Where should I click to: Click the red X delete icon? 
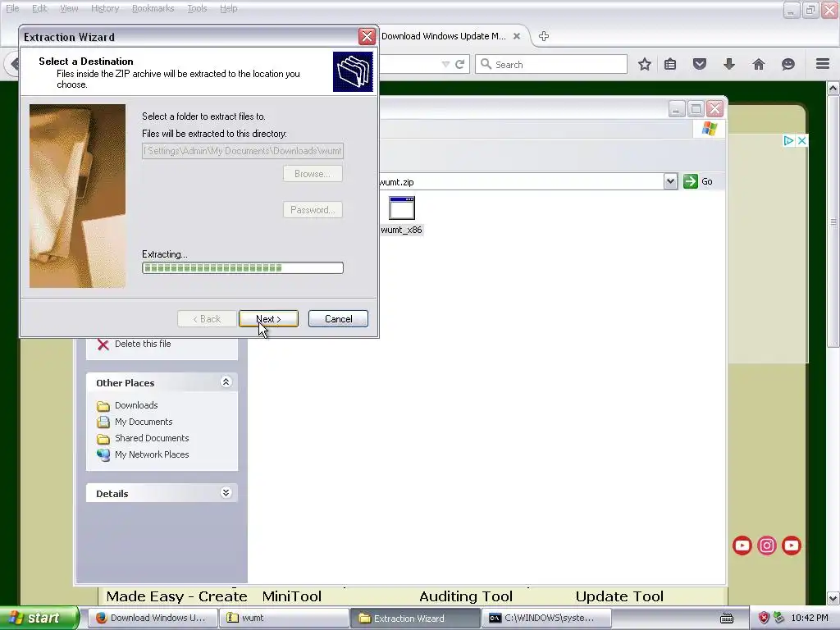click(x=103, y=345)
